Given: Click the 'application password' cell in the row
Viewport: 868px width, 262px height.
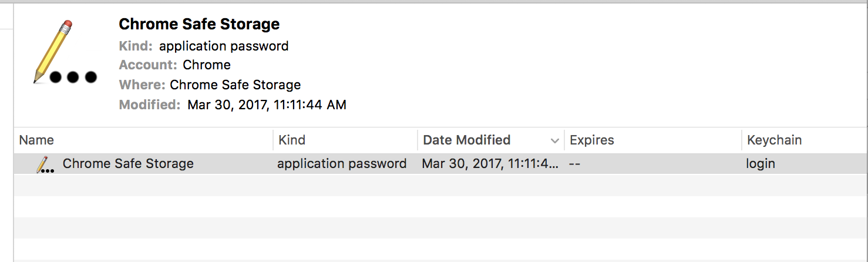Looking at the screenshot, I should (342, 164).
